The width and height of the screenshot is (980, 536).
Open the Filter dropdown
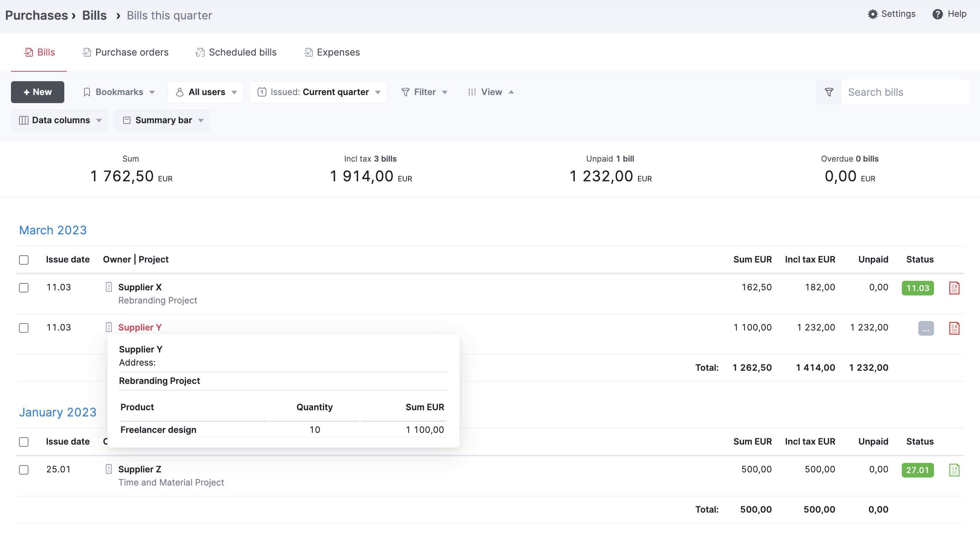click(x=424, y=92)
